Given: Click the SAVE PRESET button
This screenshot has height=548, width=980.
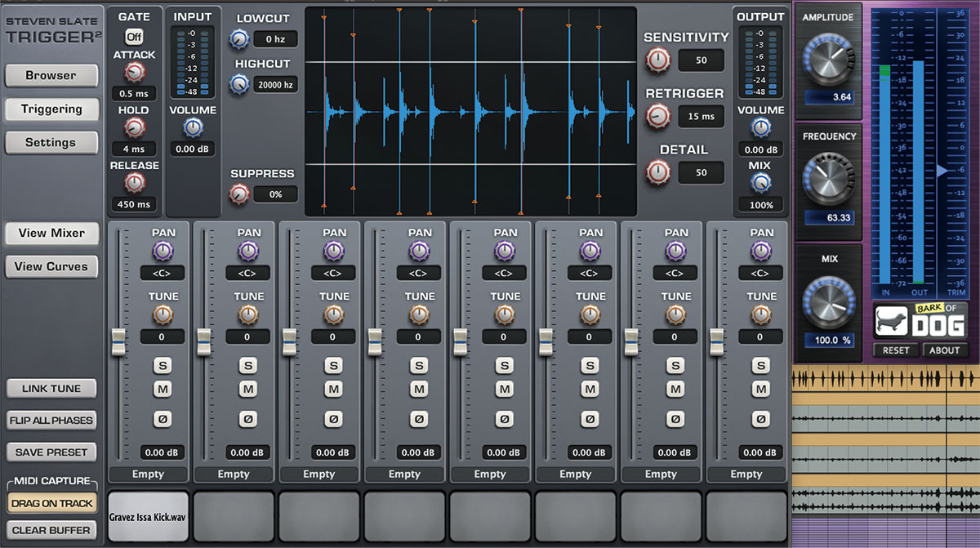Looking at the screenshot, I should 51,452.
